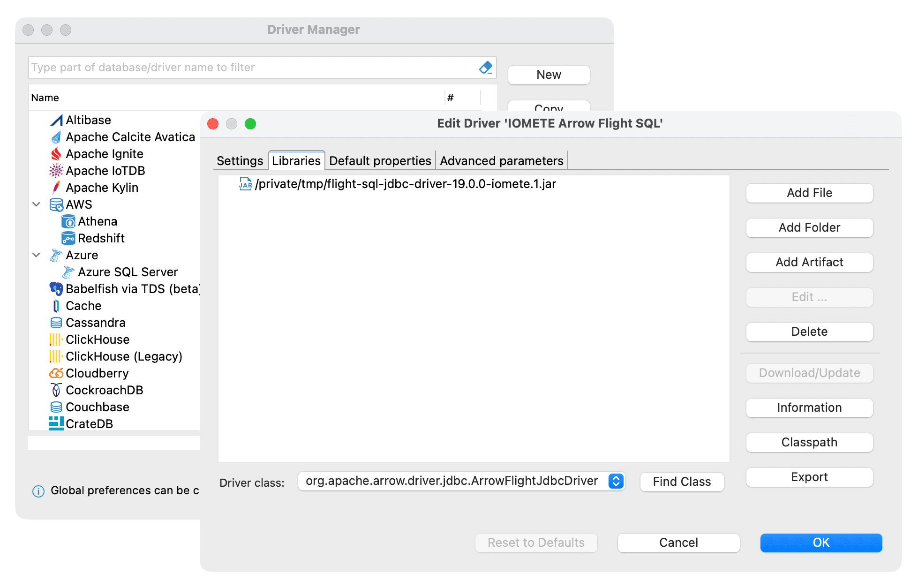Open the Advanced parameters tab
The height and width of the screenshot is (588, 918).
(502, 161)
